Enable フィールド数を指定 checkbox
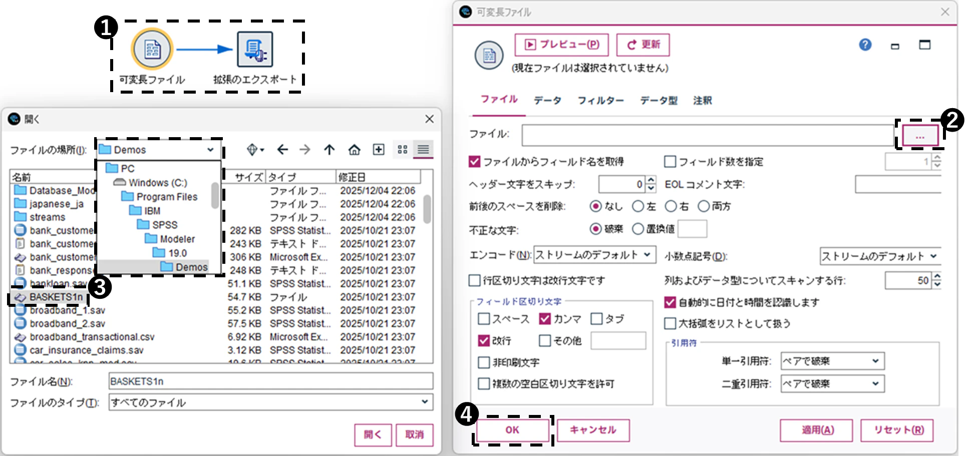 pos(670,162)
